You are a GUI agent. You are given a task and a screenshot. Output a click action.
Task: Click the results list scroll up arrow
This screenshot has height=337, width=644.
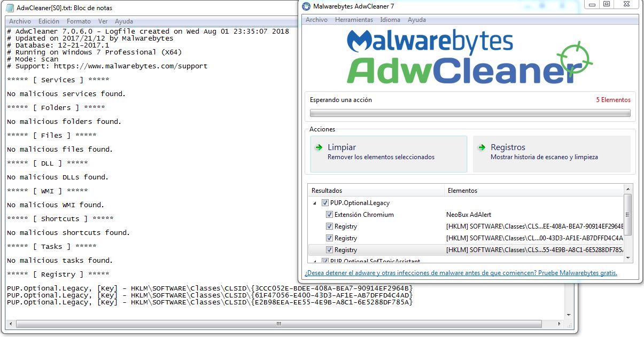pos(628,189)
